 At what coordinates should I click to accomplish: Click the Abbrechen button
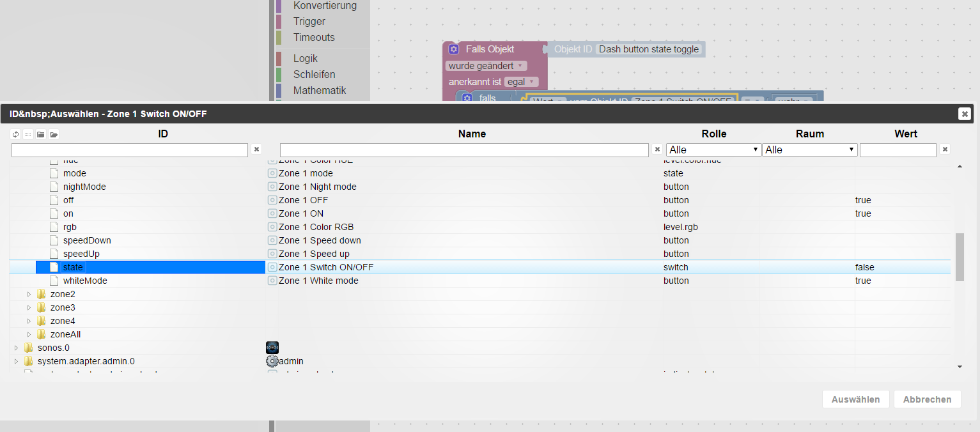(927, 399)
